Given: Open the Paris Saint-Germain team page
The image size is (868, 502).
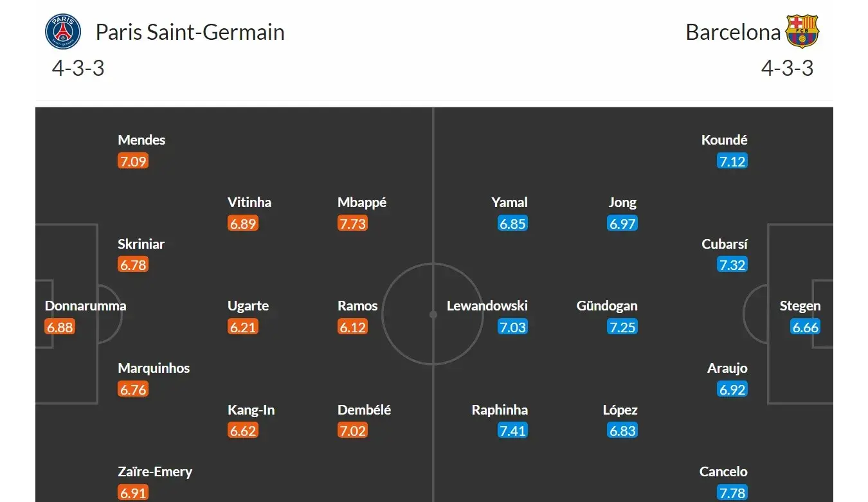Looking at the screenshot, I should (x=190, y=32).
